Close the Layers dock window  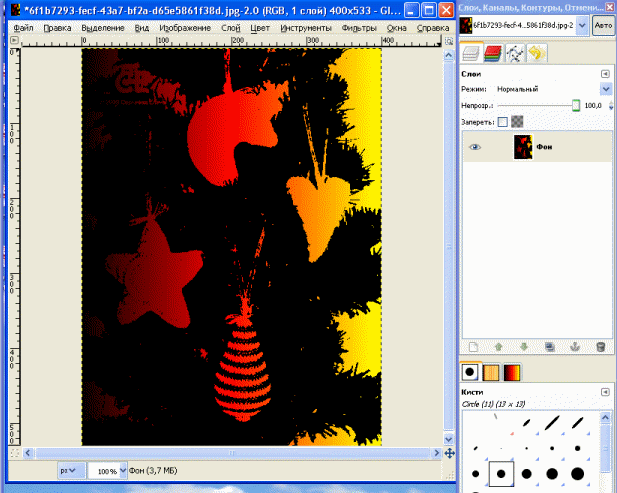coord(610,7)
